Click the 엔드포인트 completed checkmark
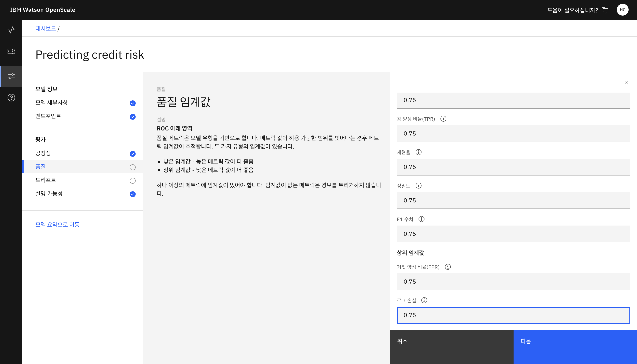The width and height of the screenshot is (637, 364). [x=133, y=117]
